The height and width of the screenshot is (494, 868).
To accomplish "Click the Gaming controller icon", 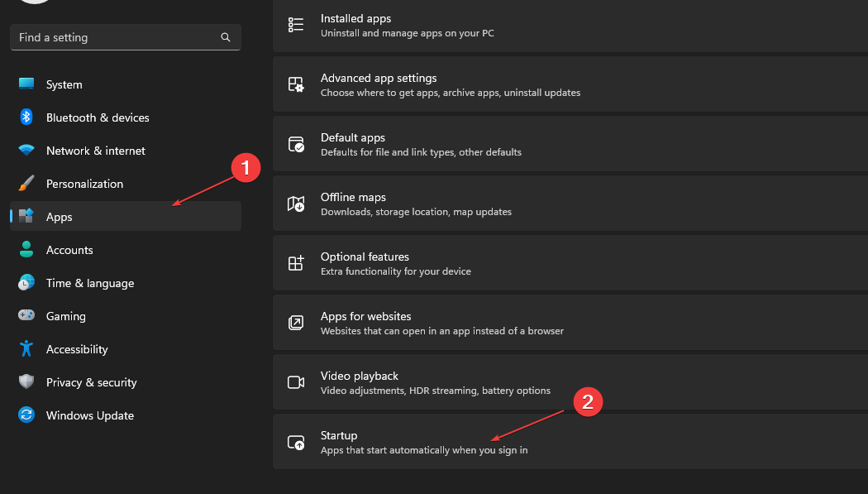I will tap(26, 316).
